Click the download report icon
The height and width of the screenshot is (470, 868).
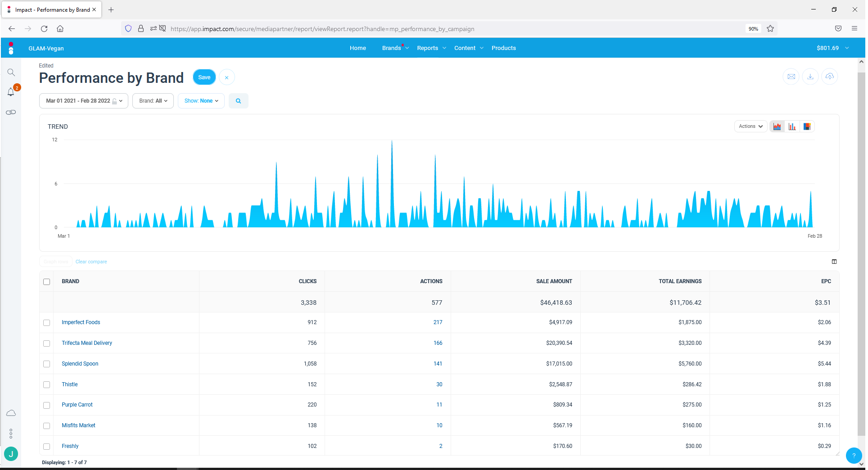[x=810, y=77]
